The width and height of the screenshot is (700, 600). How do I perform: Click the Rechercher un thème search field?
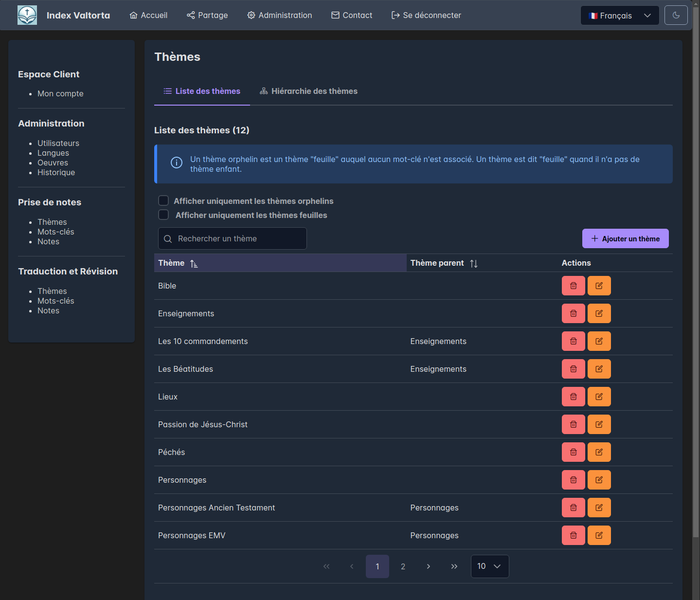[x=233, y=238]
